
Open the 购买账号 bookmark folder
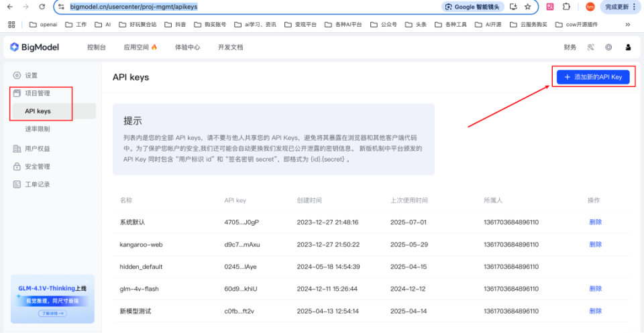tap(210, 25)
